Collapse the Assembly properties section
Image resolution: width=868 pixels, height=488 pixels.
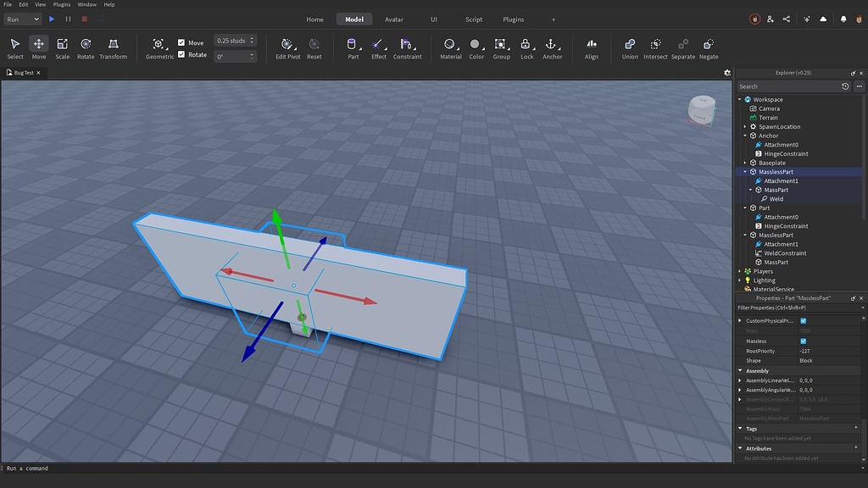[x=740, y=371]
